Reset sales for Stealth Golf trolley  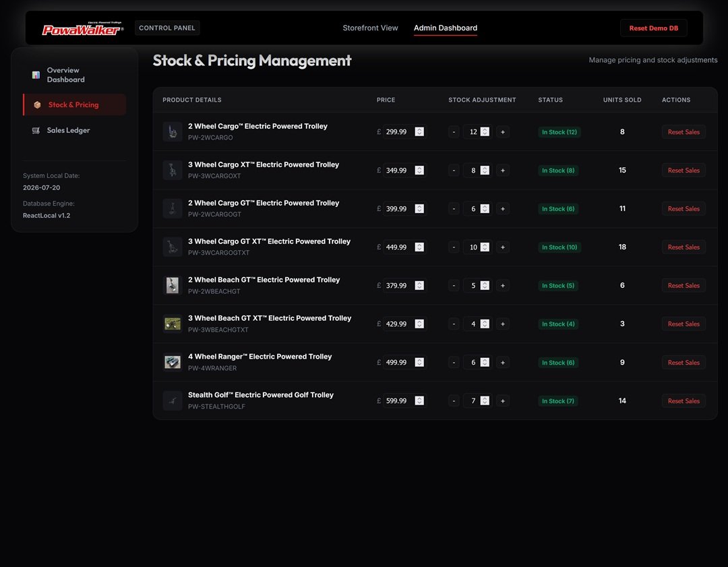point(684,400)
